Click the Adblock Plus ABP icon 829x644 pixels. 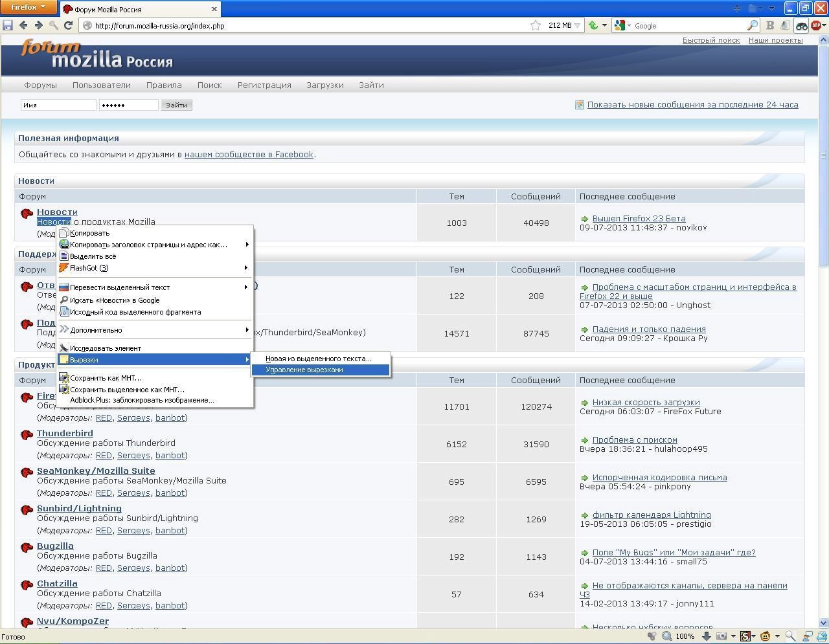817,25
